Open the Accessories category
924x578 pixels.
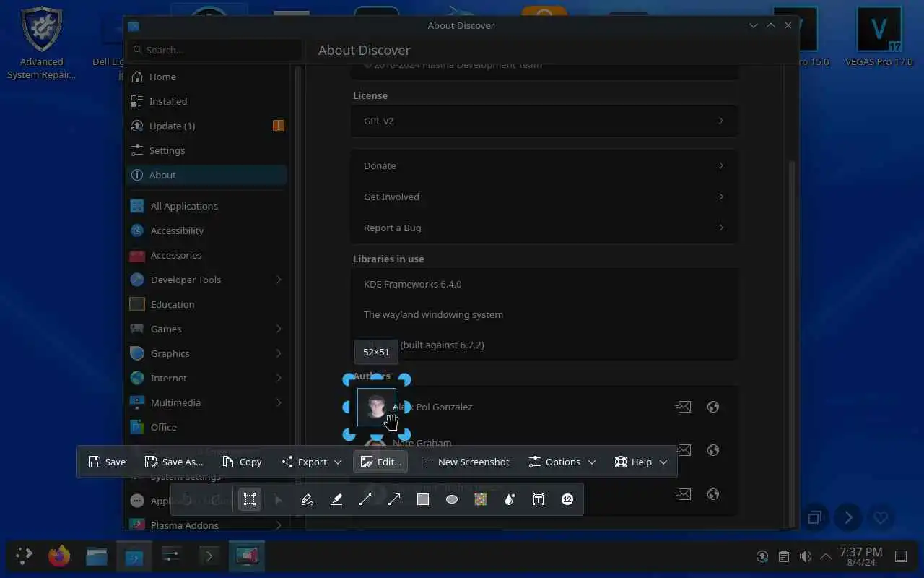coord(206,255)
